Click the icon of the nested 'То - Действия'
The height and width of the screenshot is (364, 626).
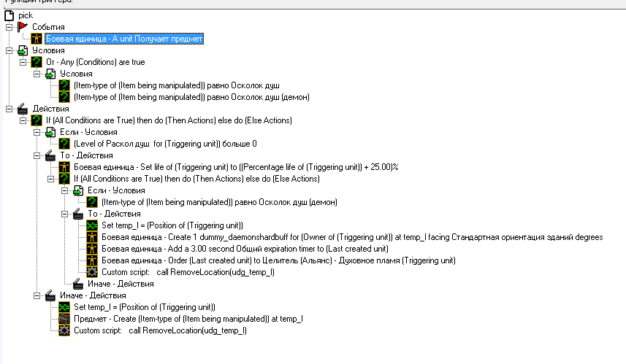[x=78, y=214]
